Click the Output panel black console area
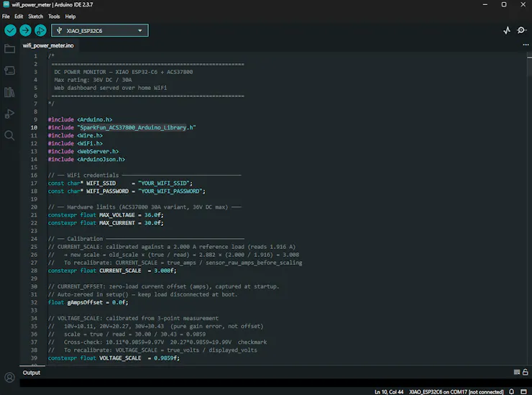 pyautogui.click(x=275, y=383)
